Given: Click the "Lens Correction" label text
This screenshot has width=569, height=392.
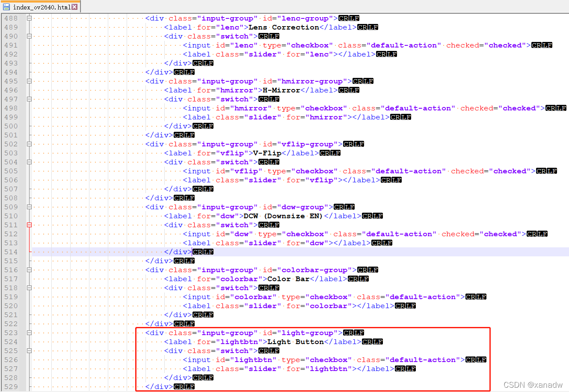Looking at the screenshot, I should point(284,27).
